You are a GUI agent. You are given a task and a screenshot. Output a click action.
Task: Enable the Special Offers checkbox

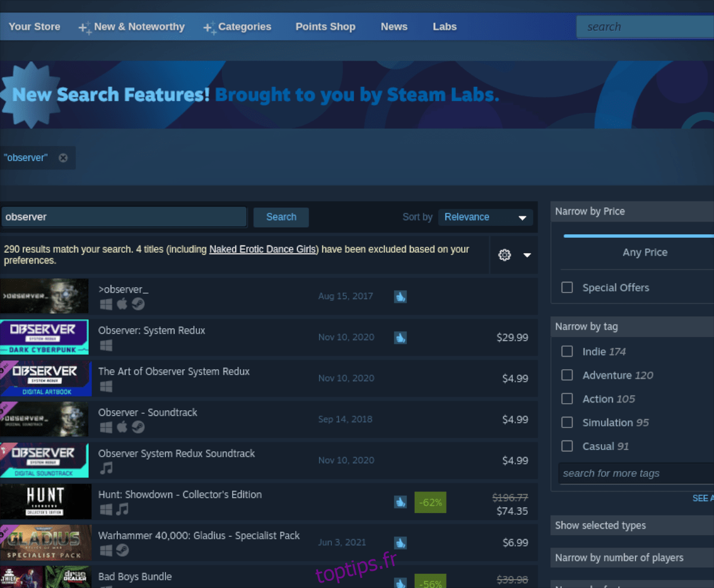[x=567, y=287]
